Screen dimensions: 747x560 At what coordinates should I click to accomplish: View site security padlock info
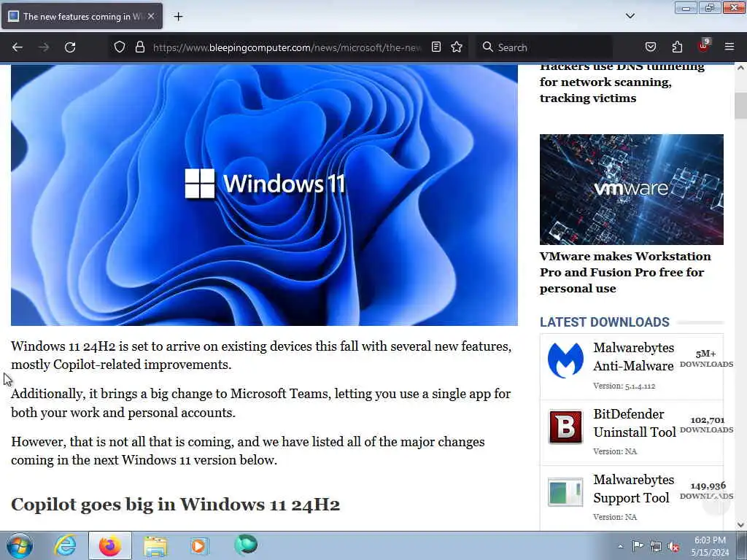(x=139, y=47)
